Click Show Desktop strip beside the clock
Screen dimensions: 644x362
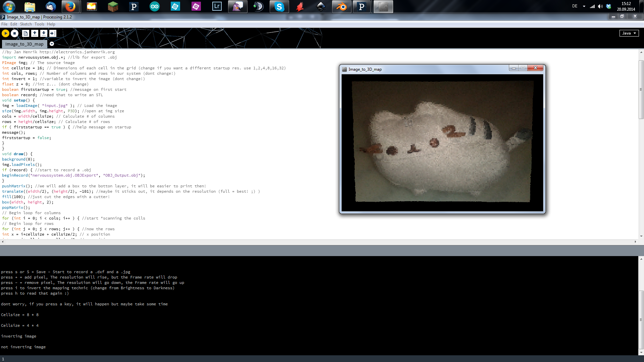(x=641, y=6)
